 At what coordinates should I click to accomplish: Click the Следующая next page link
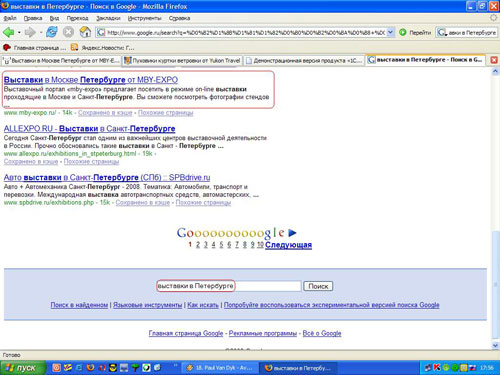tap(288, 245)
